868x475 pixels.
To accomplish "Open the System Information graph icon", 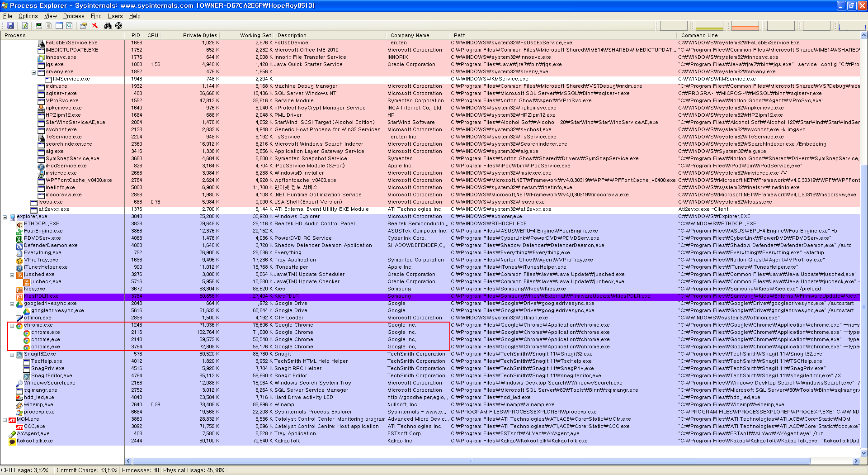I will [x=39, y=26].
